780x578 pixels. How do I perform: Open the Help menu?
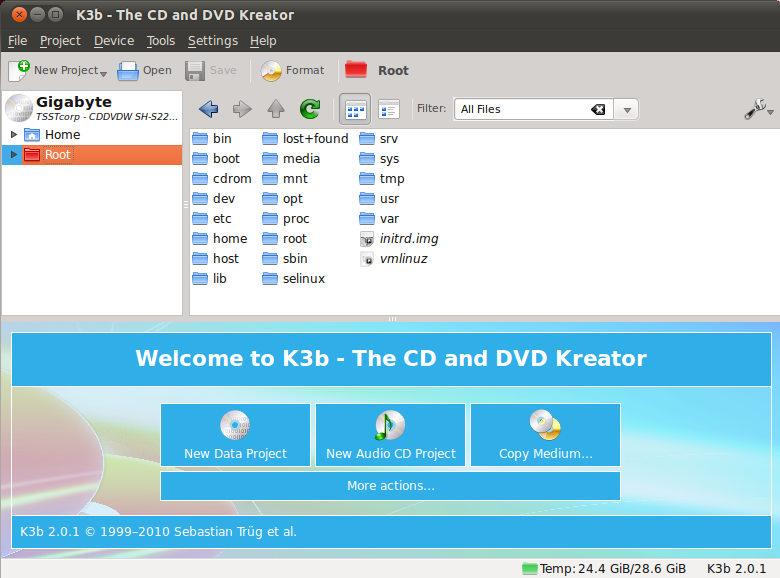pyautogui.click(x=263, y=41)
